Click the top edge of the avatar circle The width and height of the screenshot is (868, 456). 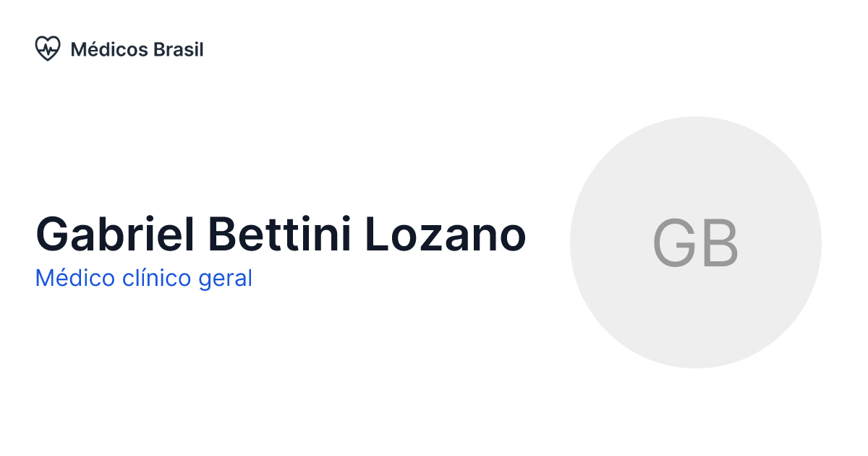695,119
